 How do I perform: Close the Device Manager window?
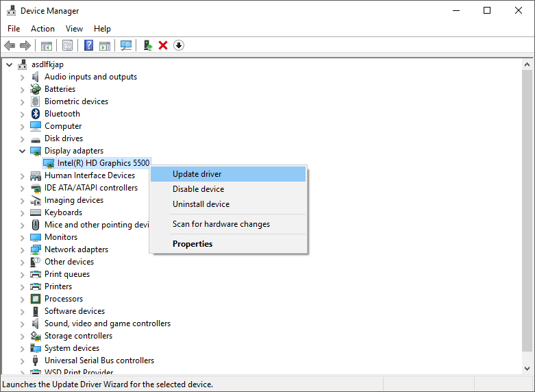519,10
